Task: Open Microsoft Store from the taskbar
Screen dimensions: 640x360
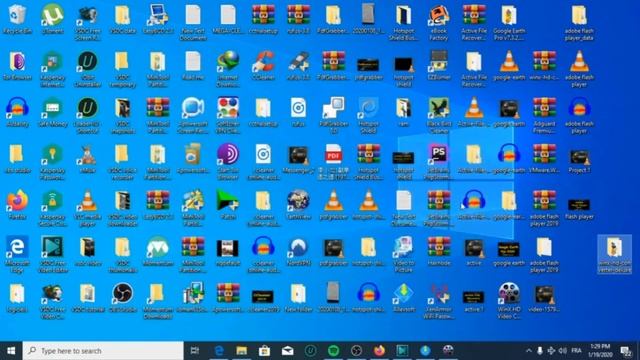Action: [x=264, y=351]
